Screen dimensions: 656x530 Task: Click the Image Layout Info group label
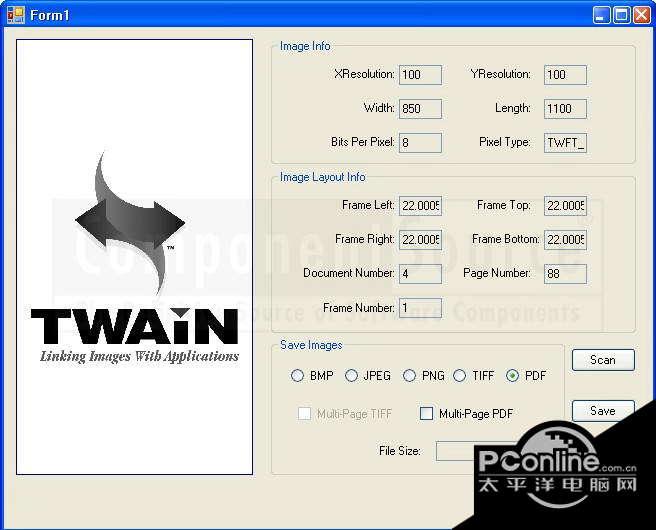(323, 177)
